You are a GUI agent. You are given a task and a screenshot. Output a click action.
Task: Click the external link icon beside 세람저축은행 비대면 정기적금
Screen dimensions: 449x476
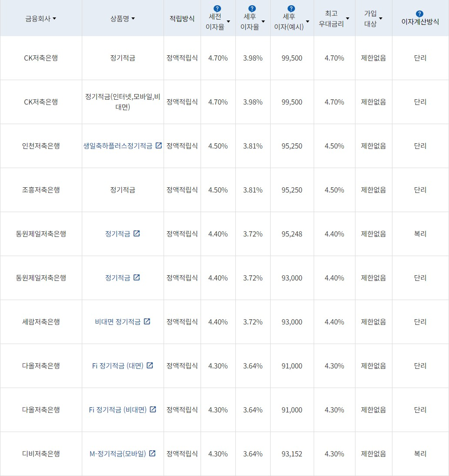pyautogui.click(x=147, y=321)
